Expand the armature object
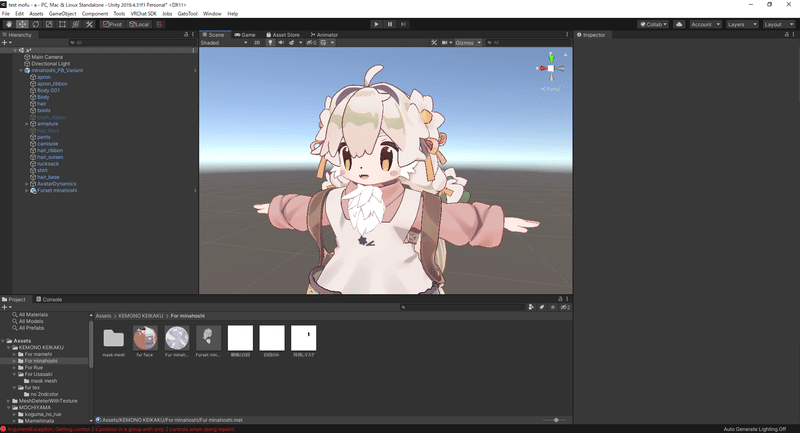The height and width of the screenshot is (433, 800). [27, 124]
